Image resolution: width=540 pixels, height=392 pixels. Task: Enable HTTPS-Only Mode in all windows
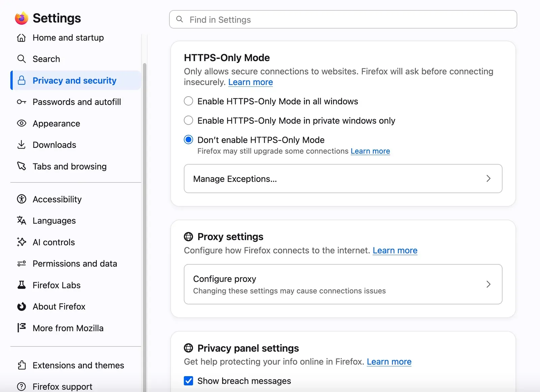(188, 101)
